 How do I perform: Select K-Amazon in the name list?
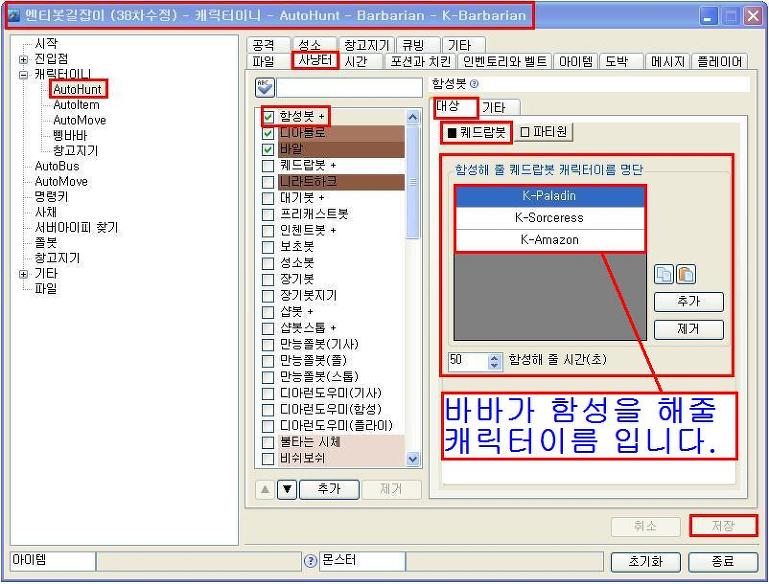pos(549,240)
